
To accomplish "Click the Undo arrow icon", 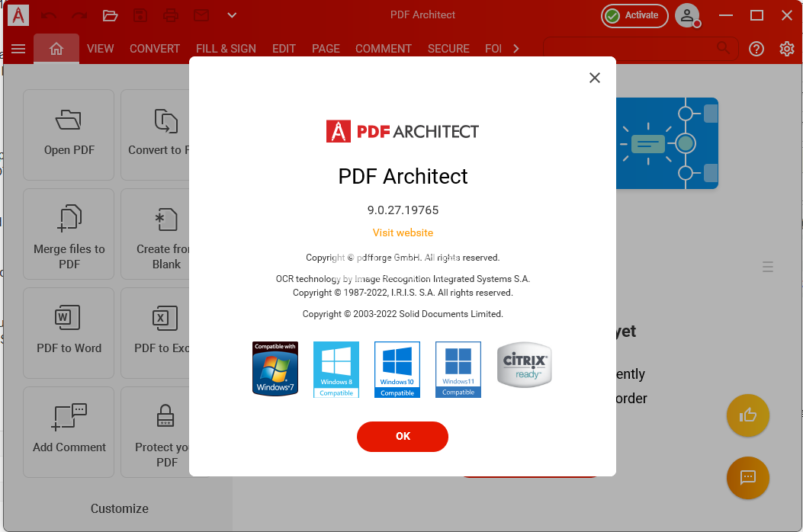I will coord(47,14).
